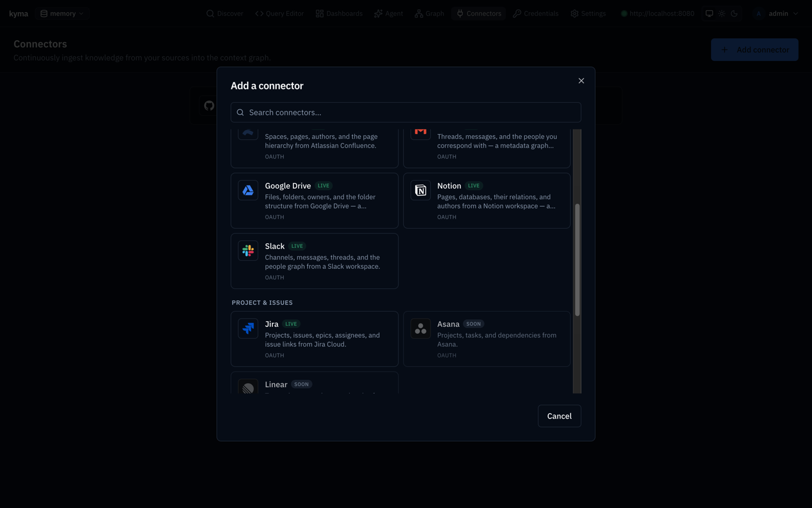Click the Slack logo icon
Screen dimensions: 812x508
point(248,251)
